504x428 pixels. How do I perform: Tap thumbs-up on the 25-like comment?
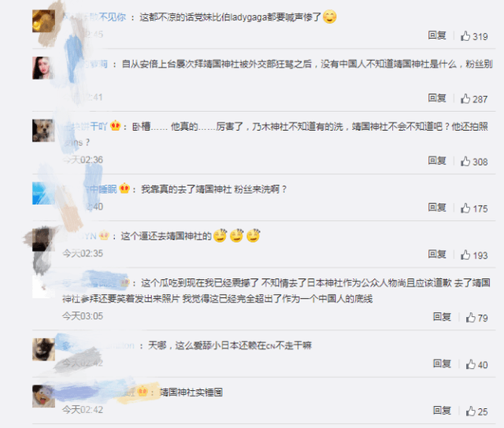click(x=471, y=411)
